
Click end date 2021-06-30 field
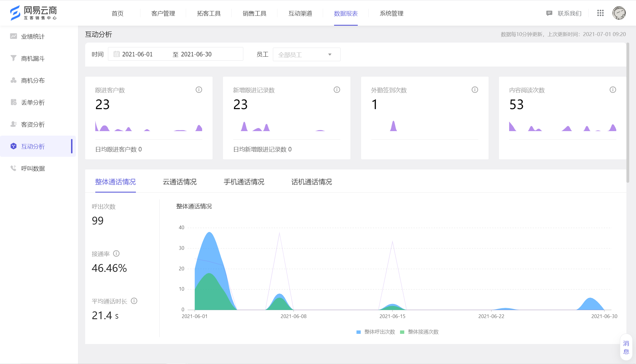point(196,54)
